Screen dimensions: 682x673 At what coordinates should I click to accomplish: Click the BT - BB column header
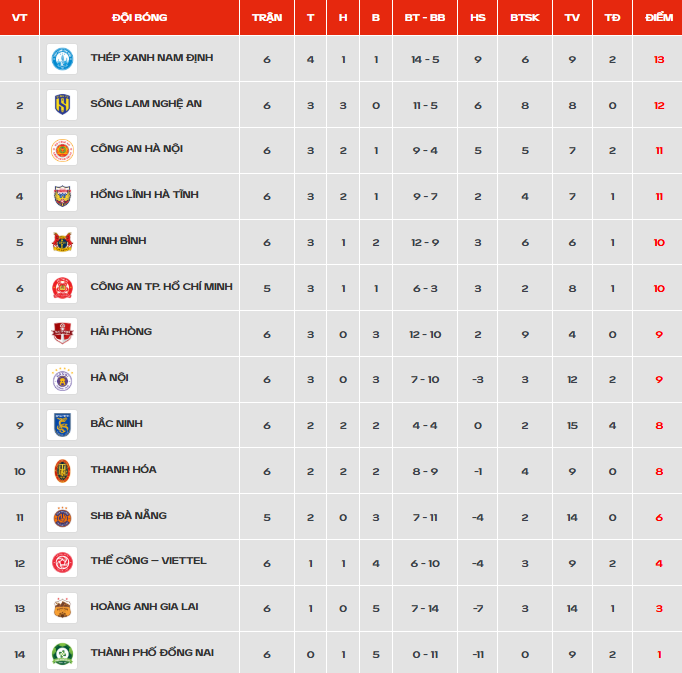tap(425, 17)
